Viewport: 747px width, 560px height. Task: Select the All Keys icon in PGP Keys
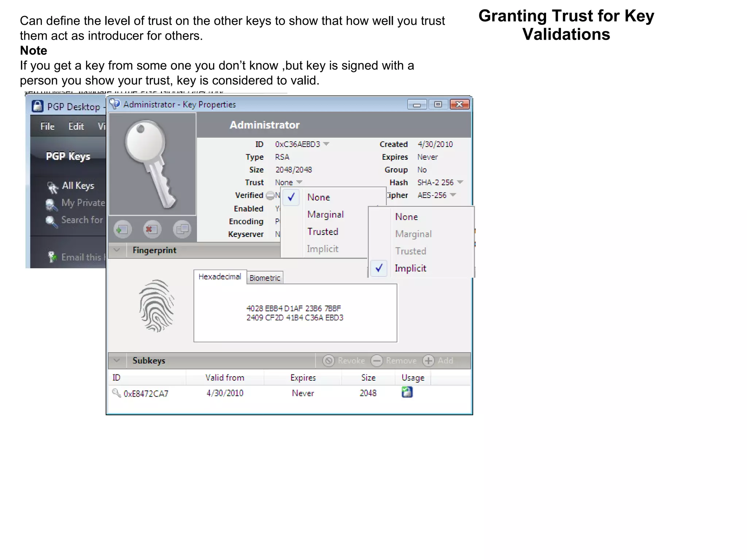coord(52,187)
